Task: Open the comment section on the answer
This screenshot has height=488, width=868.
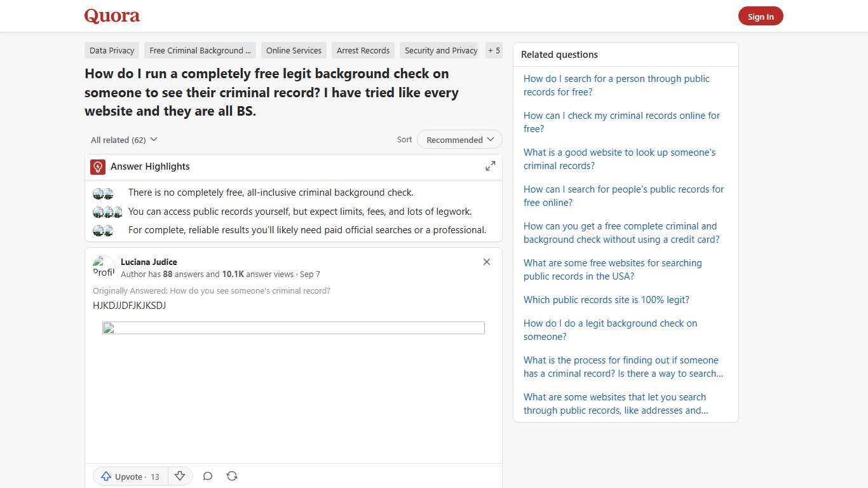Action: 208,476
